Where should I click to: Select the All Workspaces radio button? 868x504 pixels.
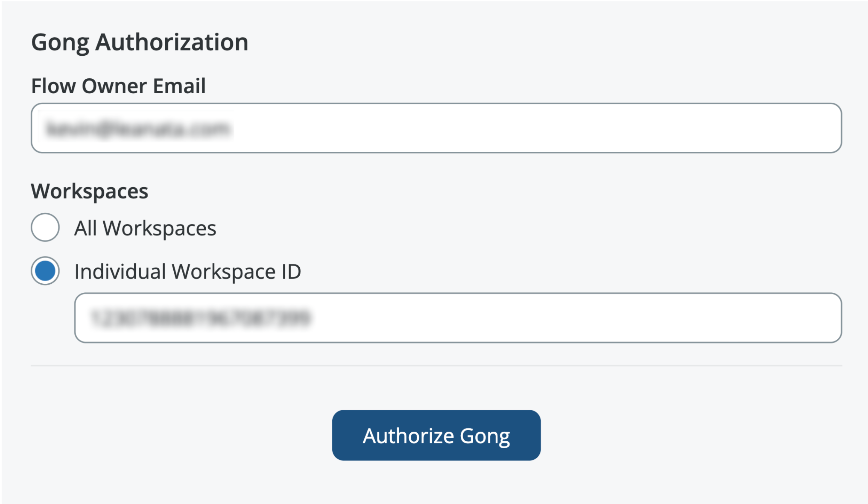[x=45, y=227]
